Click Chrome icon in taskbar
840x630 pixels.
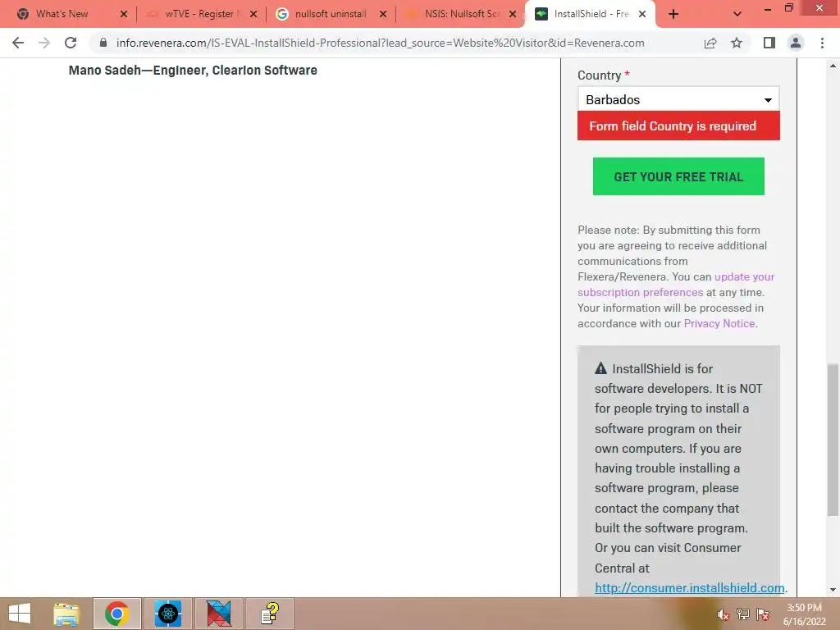tap(116, 614)
